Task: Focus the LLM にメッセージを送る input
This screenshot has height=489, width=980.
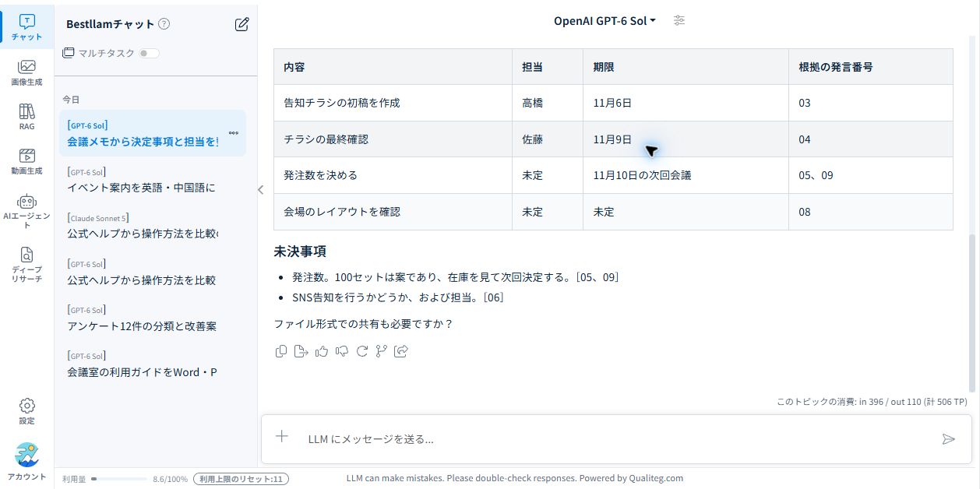Action: pyautogui.click(x=615, y=439)
